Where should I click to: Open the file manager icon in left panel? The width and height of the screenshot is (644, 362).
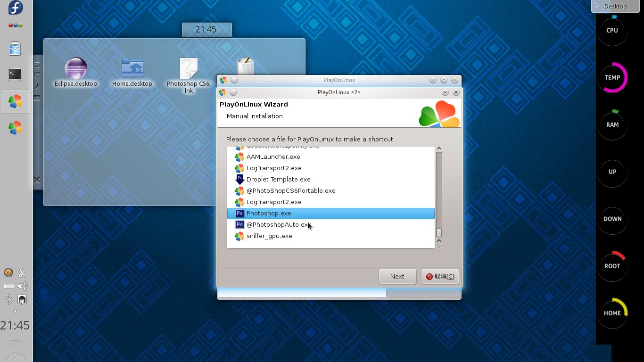pyautogui.click(x=15, y=49)
